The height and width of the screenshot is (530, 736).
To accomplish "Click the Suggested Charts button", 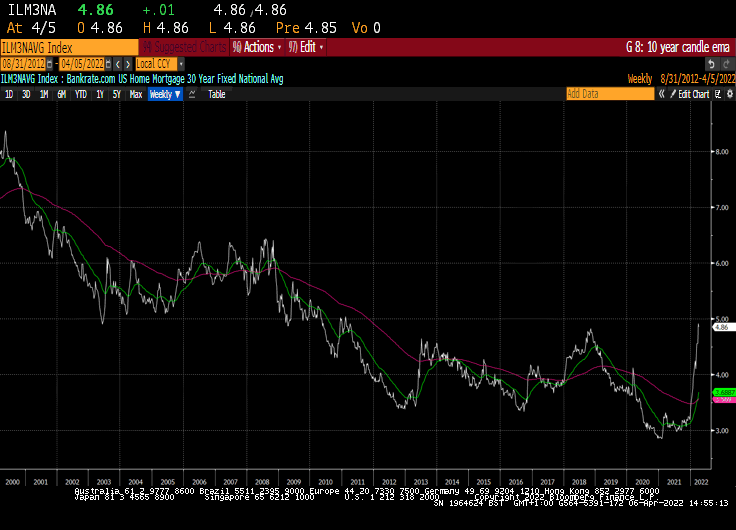I will tap(183, 47).
